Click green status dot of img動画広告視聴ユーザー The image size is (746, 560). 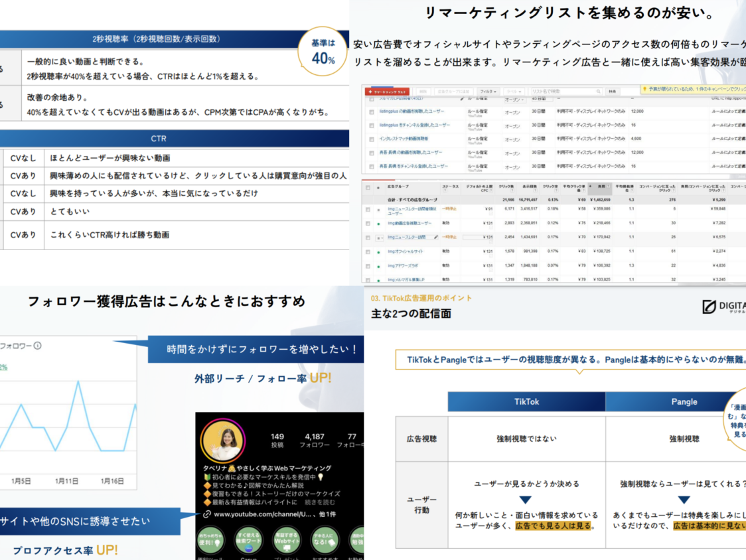pos(379,224)
